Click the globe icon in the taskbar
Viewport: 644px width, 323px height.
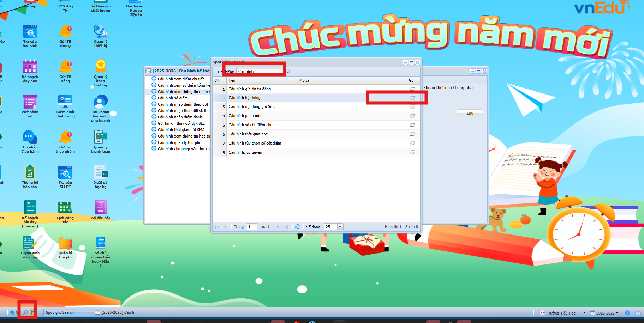[x=12, y=312]
